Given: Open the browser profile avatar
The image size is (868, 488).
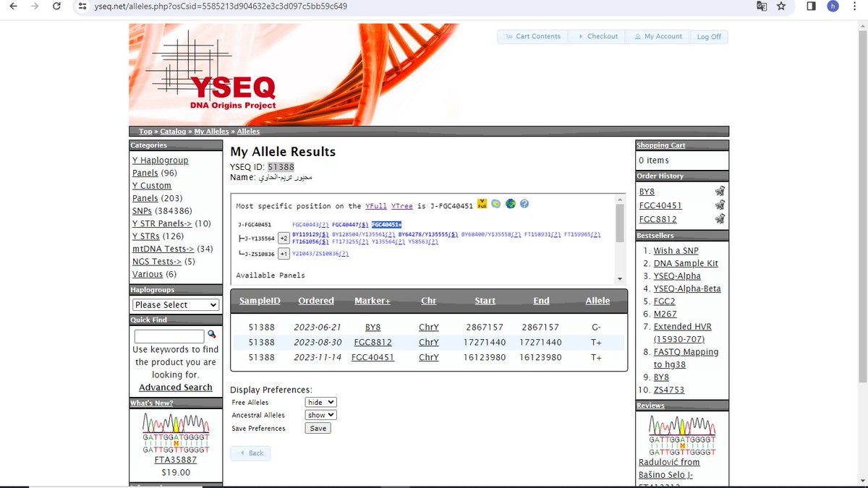Looking at the screenshot, I should coord(833,7).
